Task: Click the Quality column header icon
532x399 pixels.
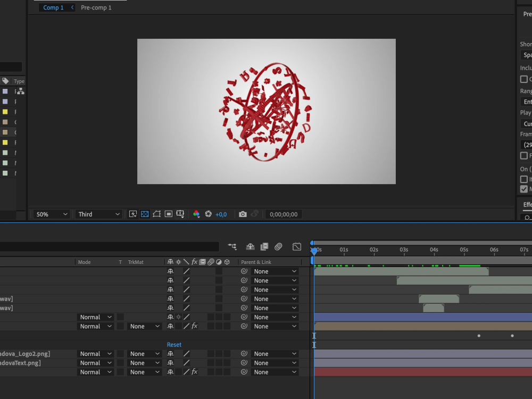Action: (186, 262)
